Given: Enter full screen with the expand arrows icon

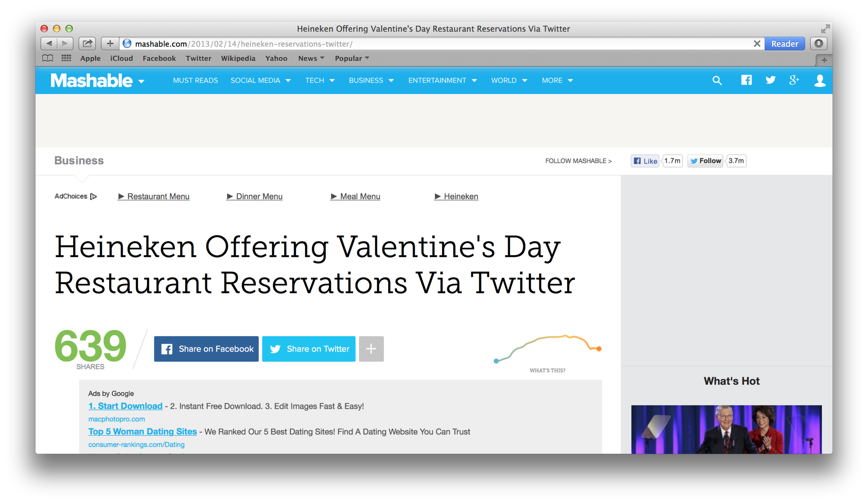Looking at the screenshot, I should coord(825,29).
